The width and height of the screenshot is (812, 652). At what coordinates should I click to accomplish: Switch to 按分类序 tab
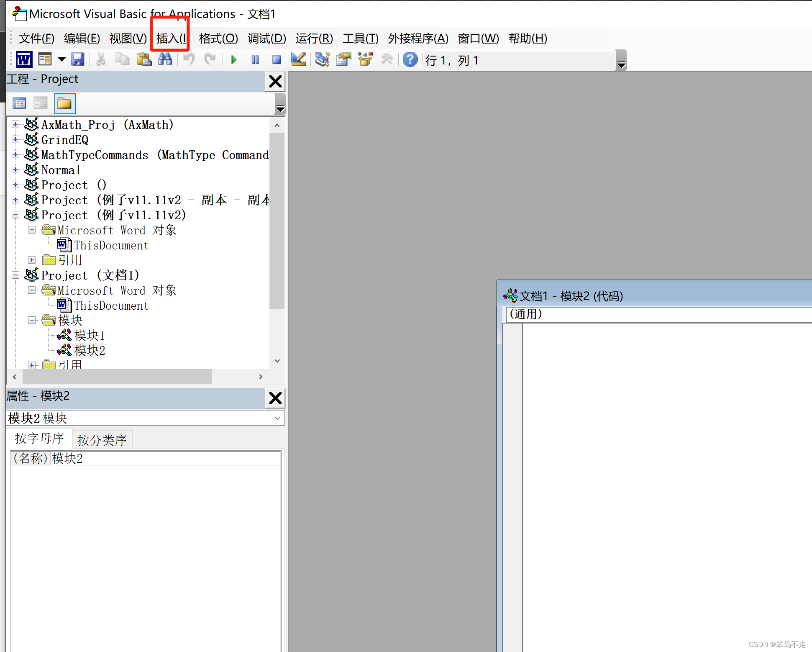click(x=102, y=440)
